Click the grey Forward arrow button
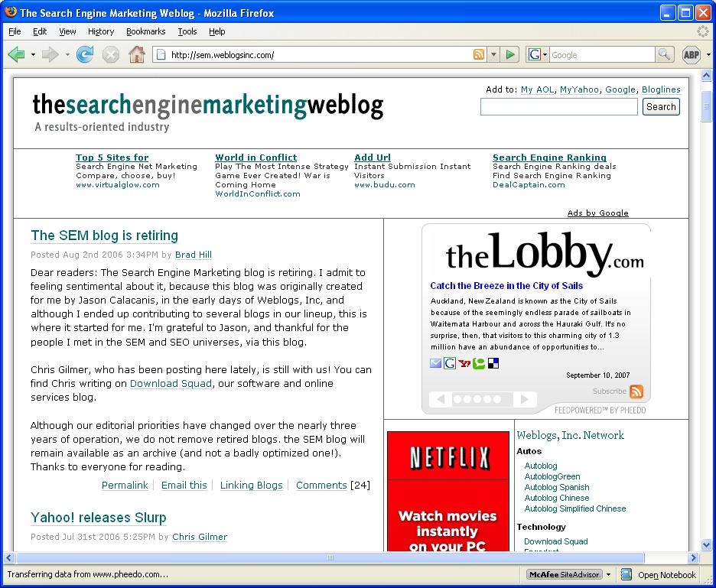 click(x=50, y=55)
